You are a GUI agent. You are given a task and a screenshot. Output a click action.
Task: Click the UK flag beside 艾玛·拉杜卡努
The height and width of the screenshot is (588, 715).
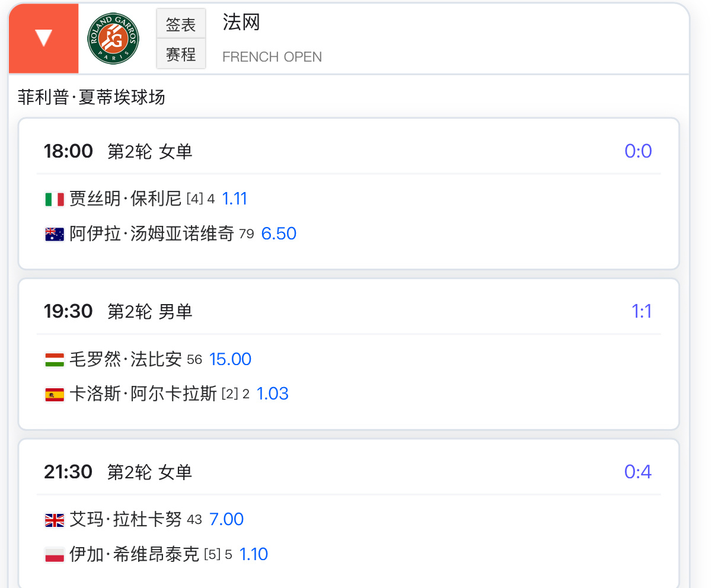click(55, 520)
